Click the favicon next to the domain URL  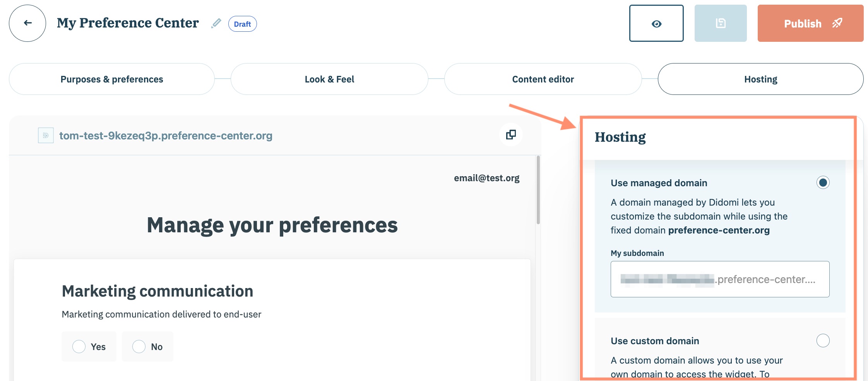coord(46,136)
